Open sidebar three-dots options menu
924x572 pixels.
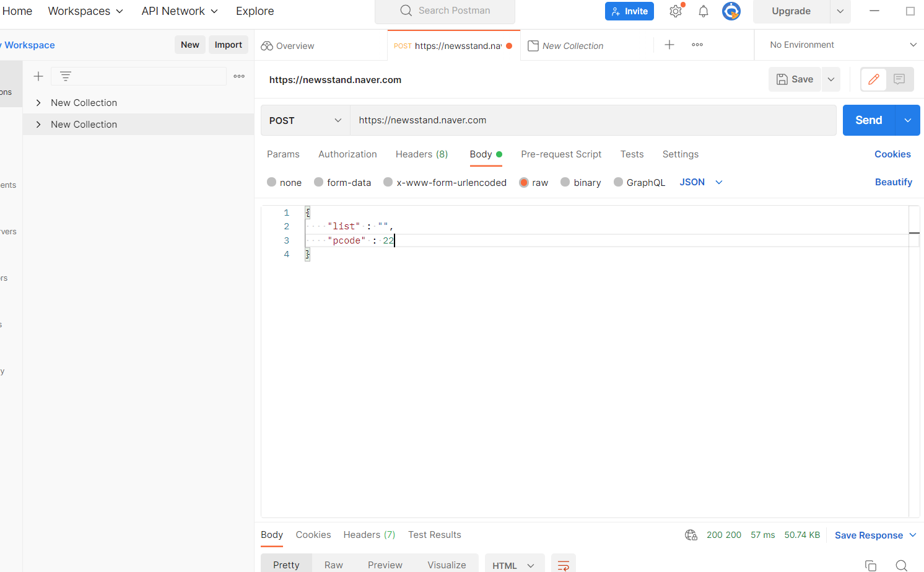(239, 76)
